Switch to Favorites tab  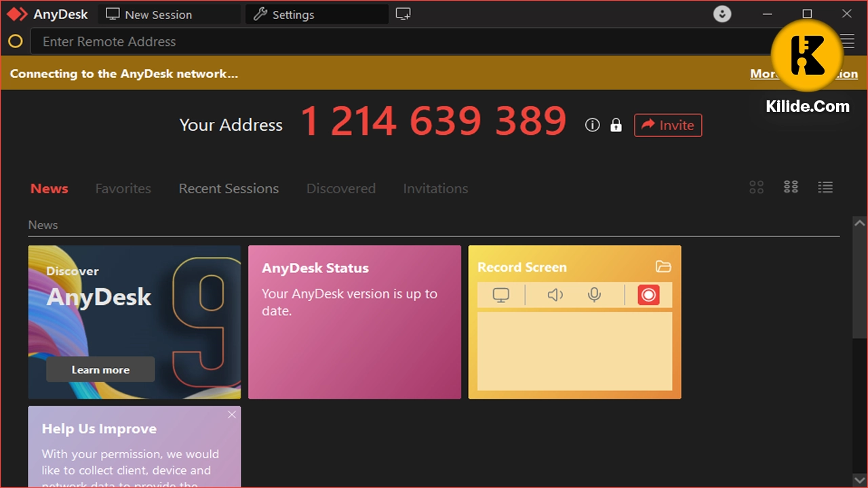(x=123, y=188)
